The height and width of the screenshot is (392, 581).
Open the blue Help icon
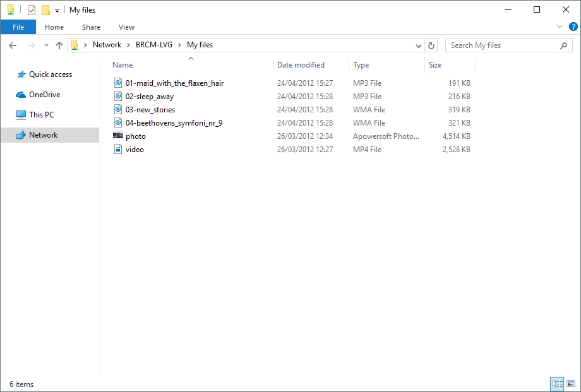pos(573,27)
